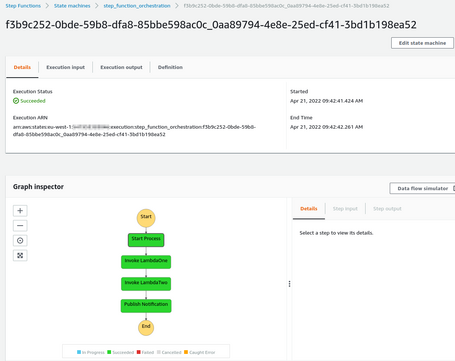Center the graph using the target icon
This screenshot has height=361, width=455.
[x=20, y=241]
